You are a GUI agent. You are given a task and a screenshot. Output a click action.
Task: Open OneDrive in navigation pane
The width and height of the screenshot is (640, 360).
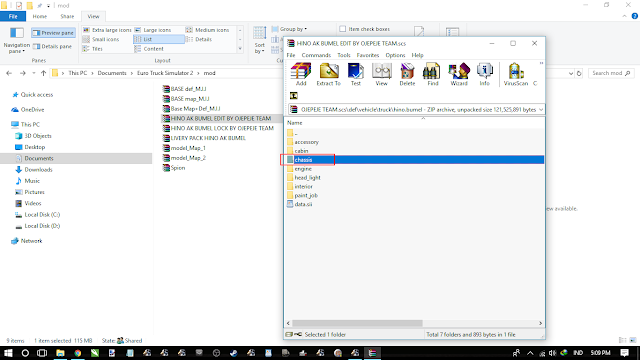point(28,110)
